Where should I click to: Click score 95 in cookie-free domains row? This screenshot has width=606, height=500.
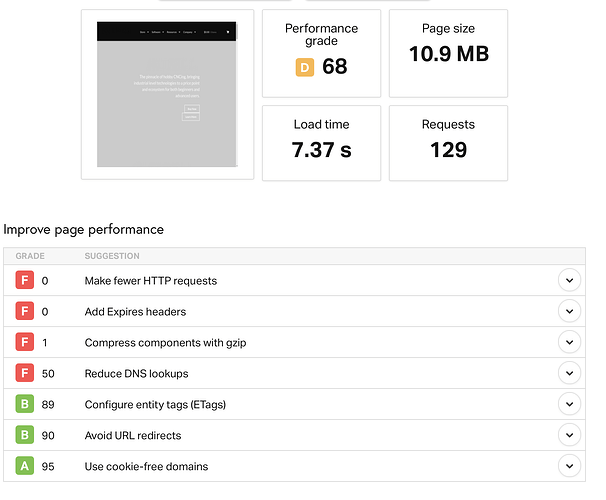tap(48, 466)
